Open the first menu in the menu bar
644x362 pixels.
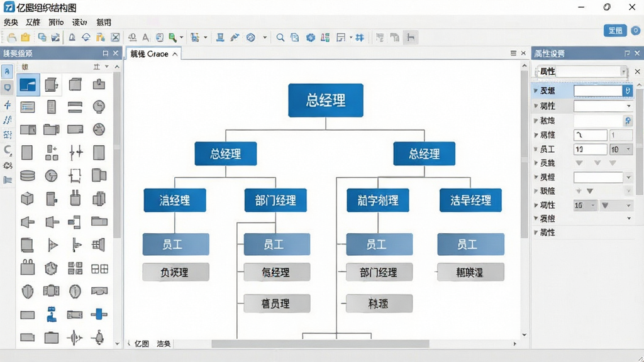tap(11, 22)
